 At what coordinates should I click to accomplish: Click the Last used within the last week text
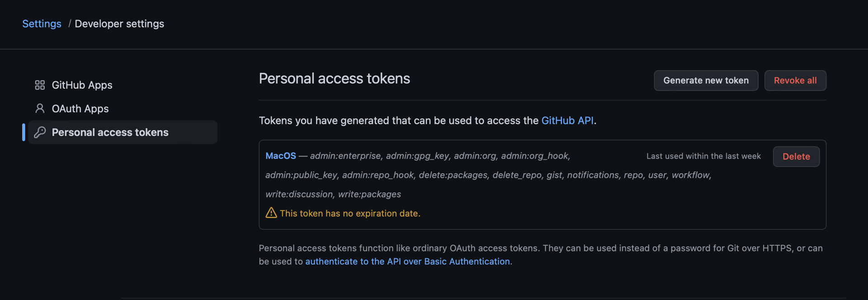coord(703,156)
